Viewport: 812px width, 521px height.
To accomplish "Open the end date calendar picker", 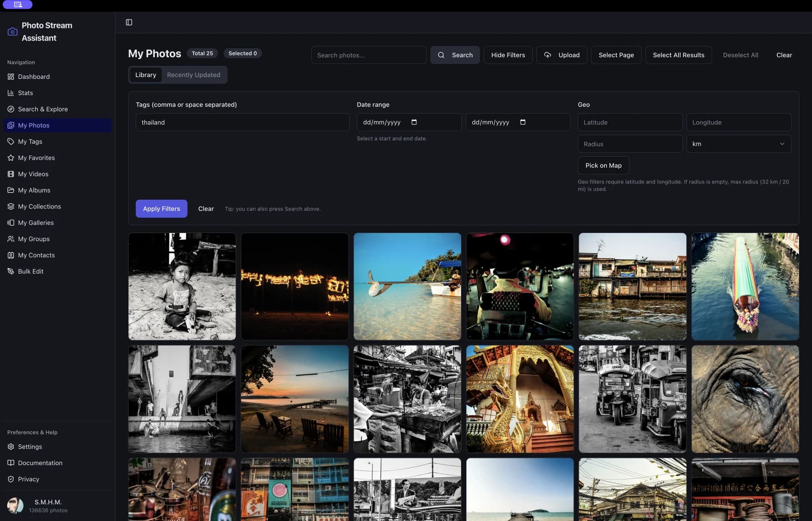I will (522, 122).
